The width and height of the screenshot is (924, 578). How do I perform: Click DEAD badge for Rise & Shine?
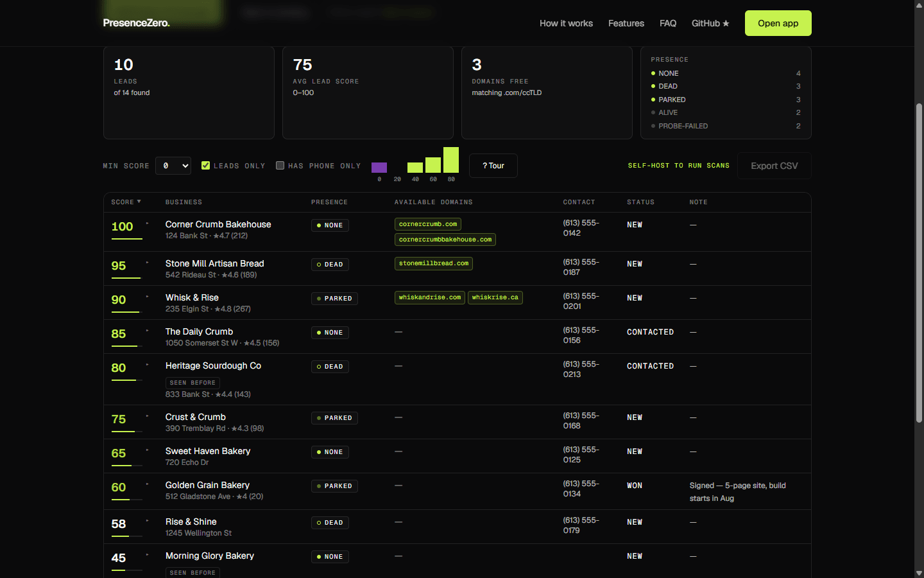(x=330, y=523)
